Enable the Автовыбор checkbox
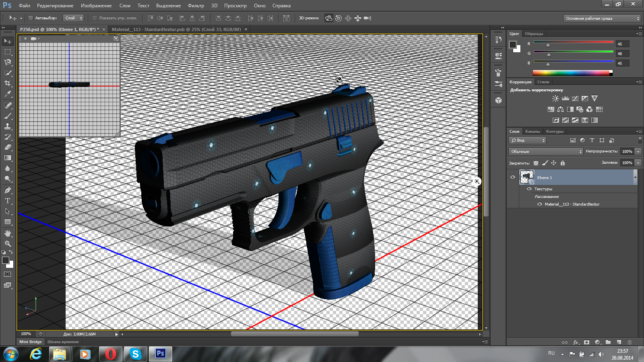The height and width of the screenshot is (362, 644). [31, 18]
